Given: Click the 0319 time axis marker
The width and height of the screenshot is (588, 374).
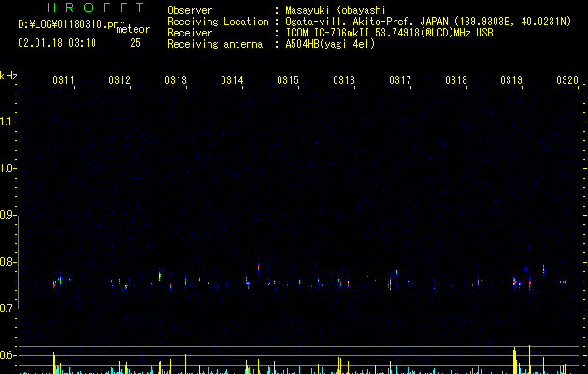Looking at the screenshot, I should click(511, 79).
